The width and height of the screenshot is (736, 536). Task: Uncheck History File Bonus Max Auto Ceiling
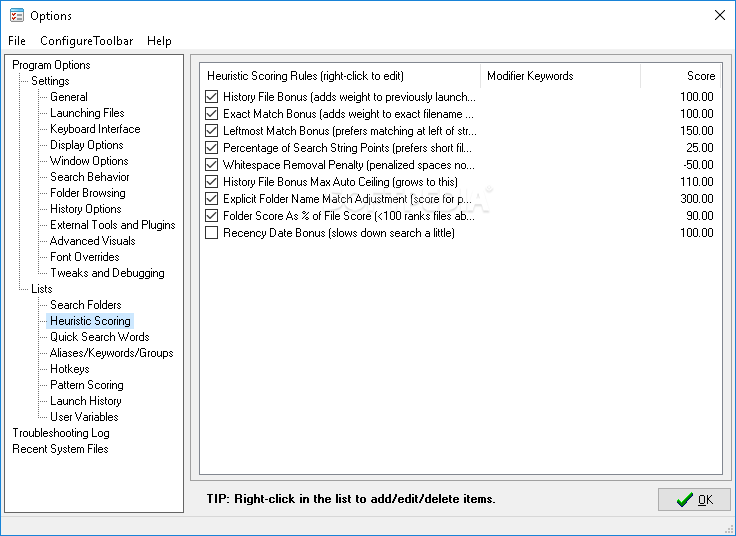coord(212,182)
